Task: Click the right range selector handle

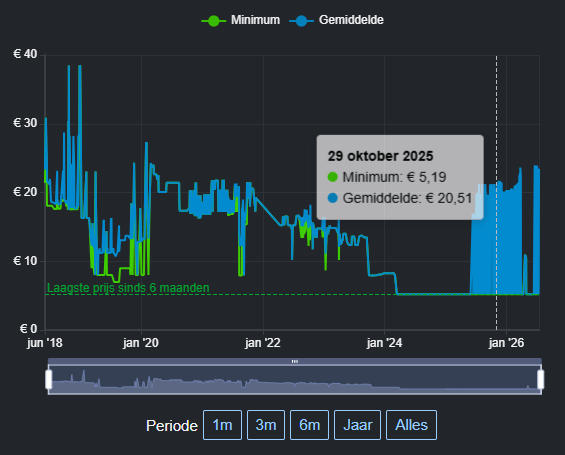Action: [x=540, y=379]
